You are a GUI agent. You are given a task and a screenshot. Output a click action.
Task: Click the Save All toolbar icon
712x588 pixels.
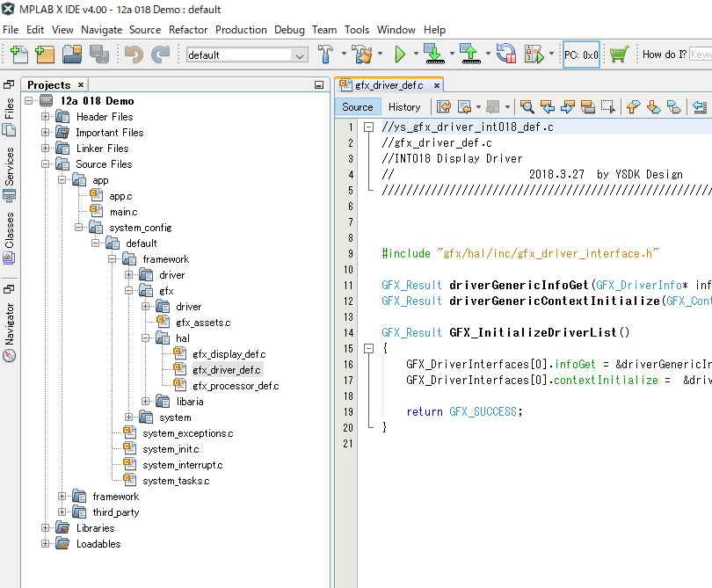(x=99, y=54)
